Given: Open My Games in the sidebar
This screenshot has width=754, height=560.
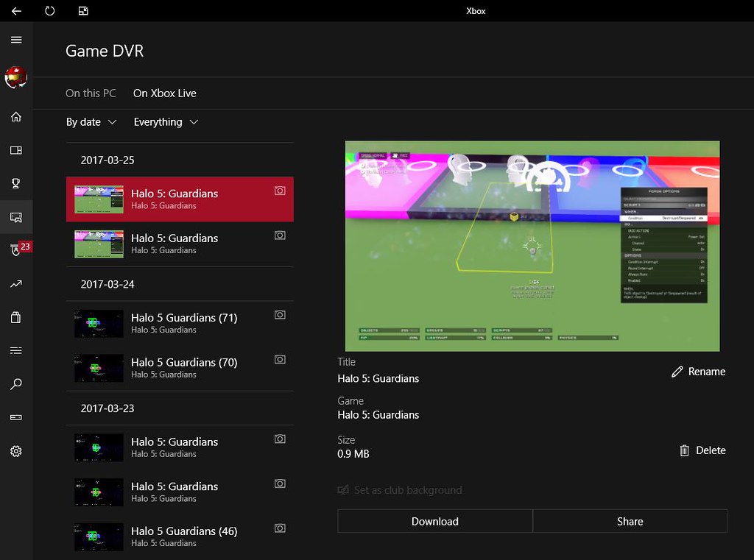Looking at the screenshot, I should (16, 150).
